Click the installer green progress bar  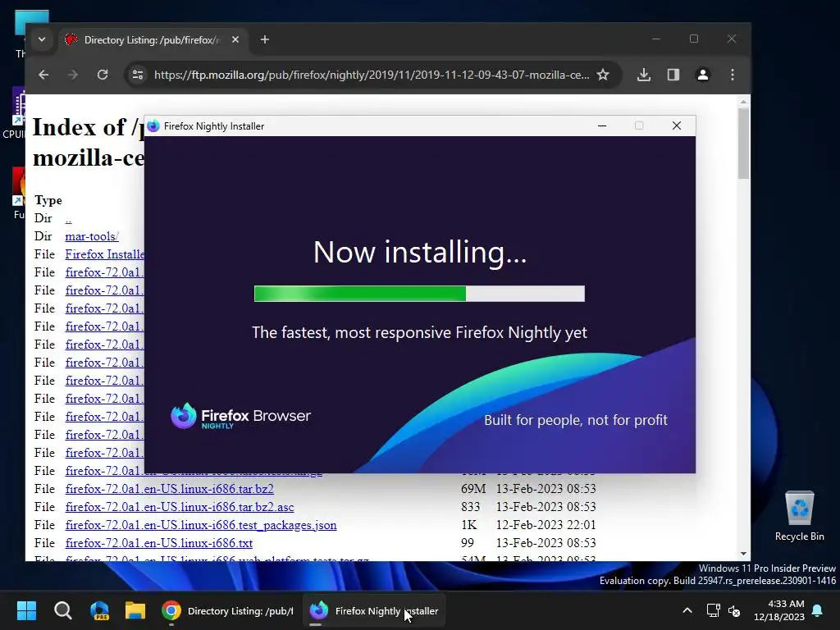coord(419,294)
